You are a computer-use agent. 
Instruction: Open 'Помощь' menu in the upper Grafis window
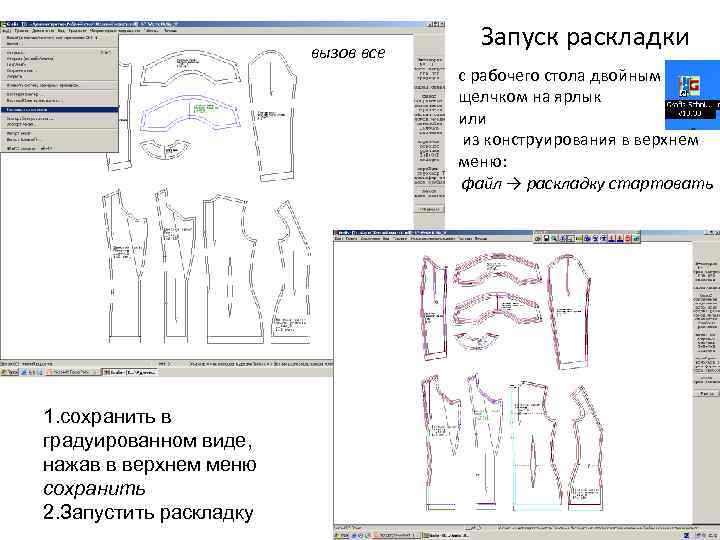(x=170, y=31)
